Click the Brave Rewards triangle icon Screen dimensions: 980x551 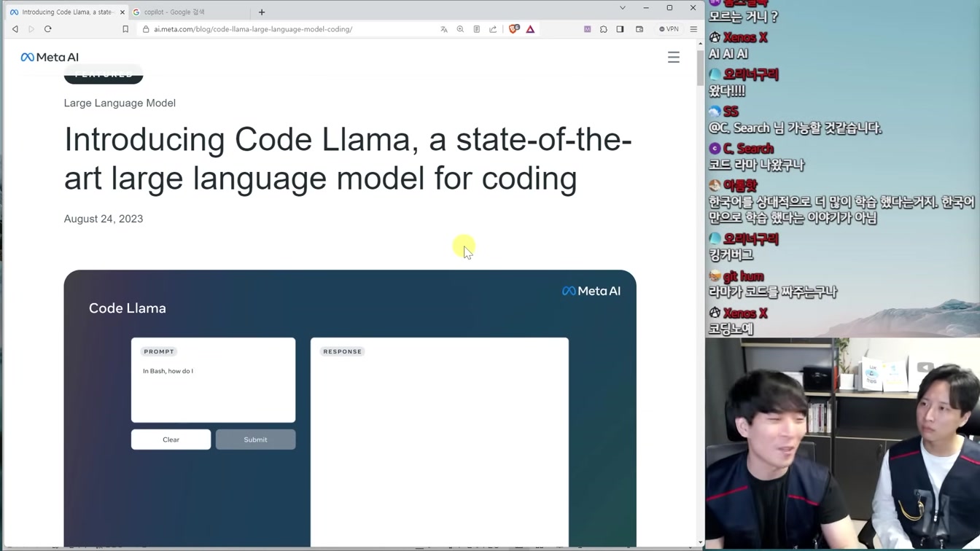coord(530,29)
